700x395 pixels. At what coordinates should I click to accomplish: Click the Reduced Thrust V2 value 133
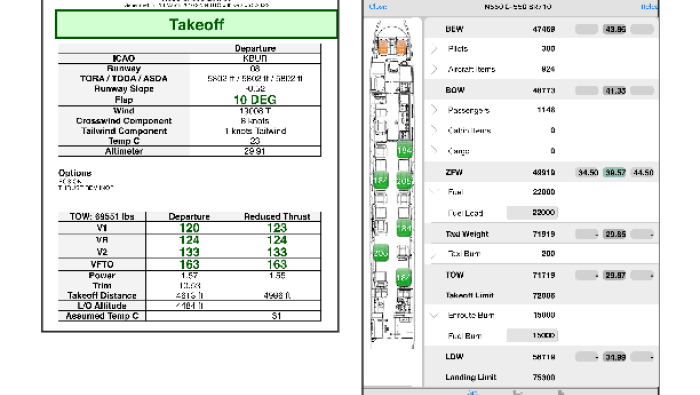(x=277, y=252)
